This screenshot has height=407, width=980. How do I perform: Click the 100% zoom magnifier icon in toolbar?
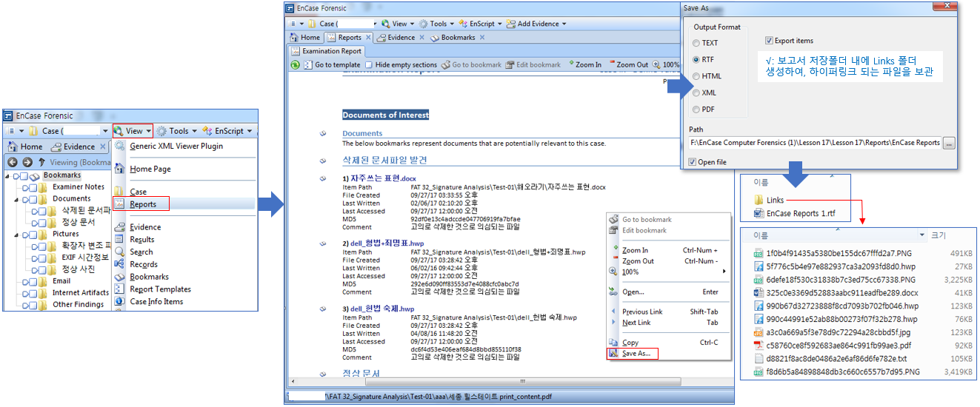pos(656,65)
